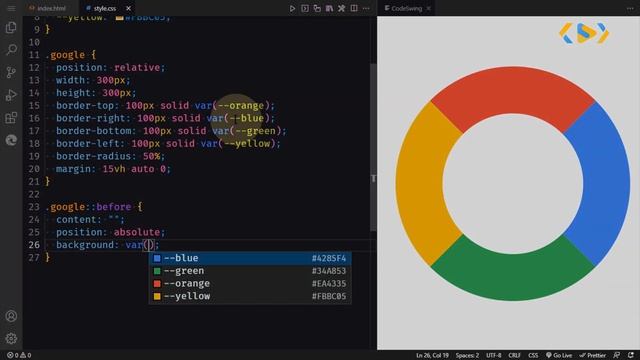Click 'content: "";' on line 24
Viewport: 640px width, 360px height.
90,220
